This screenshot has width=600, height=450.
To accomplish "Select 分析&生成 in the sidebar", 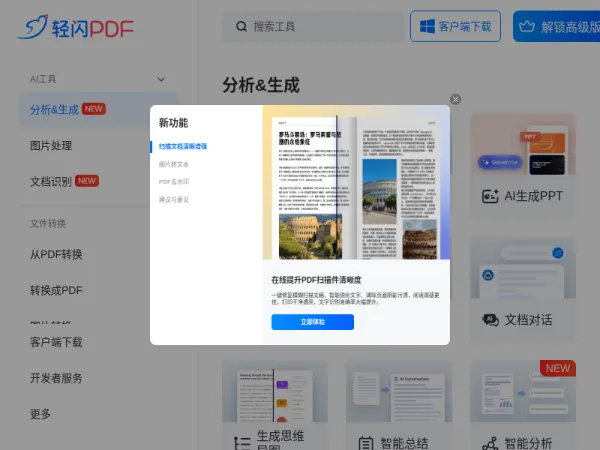I will (99, 109).
